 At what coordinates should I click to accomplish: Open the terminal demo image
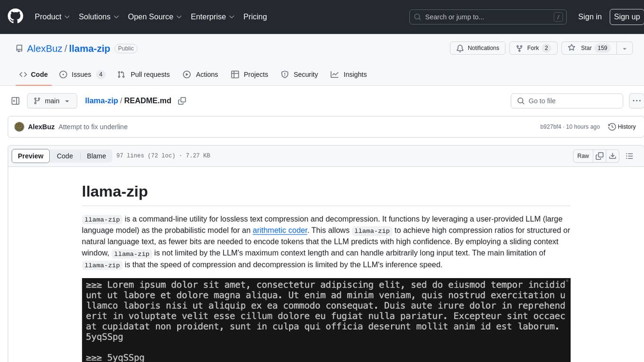coord(326,320)
